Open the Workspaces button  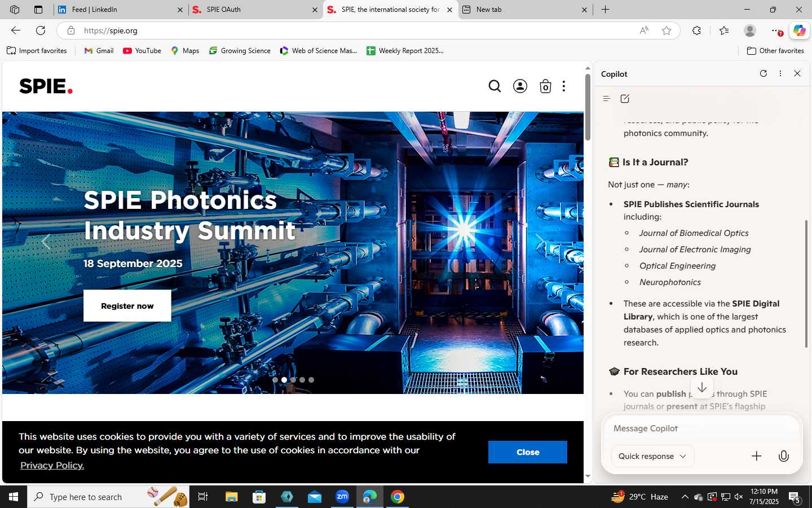[15, 10]
